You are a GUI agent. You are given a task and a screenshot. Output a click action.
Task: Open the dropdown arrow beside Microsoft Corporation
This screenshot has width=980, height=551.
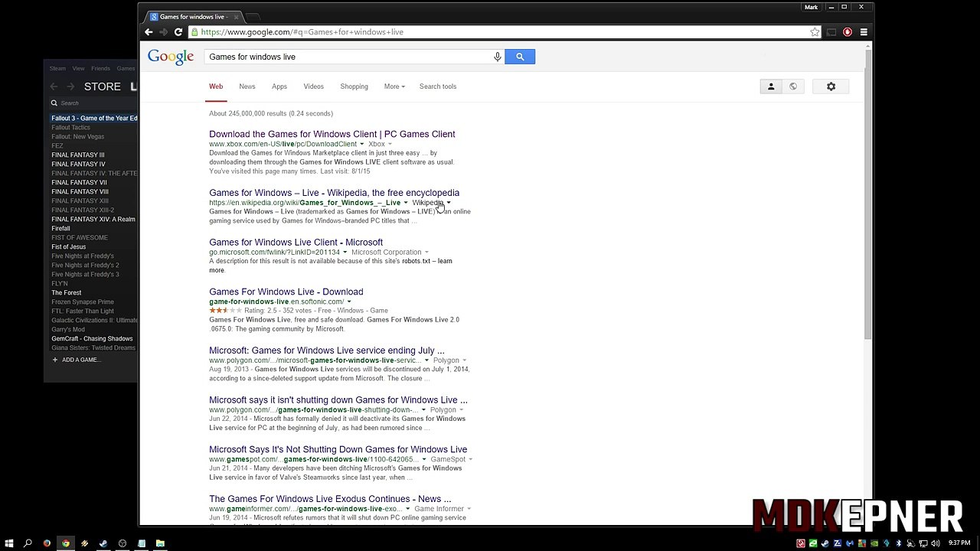pos(426,252)
